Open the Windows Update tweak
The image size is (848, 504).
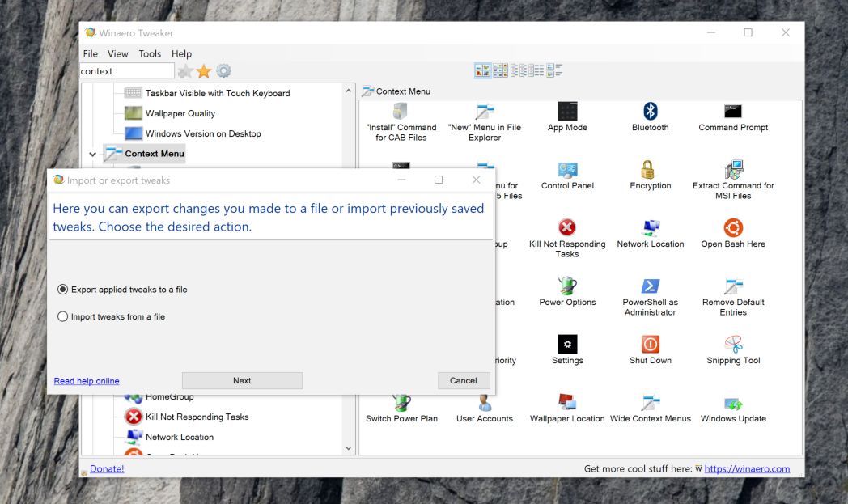tap(733, 409)
